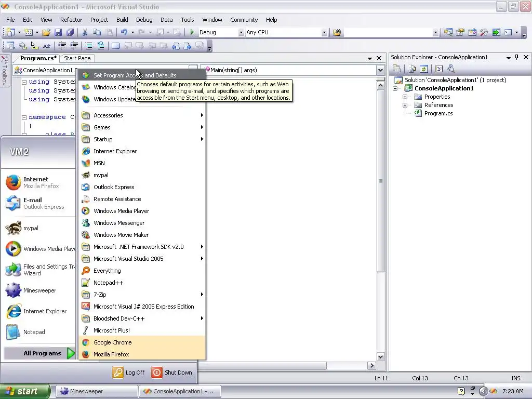The height and width of the screenshot is (399, 532).
Task: Click Solution Explorer Properties icon
Action: coord(397,69)
